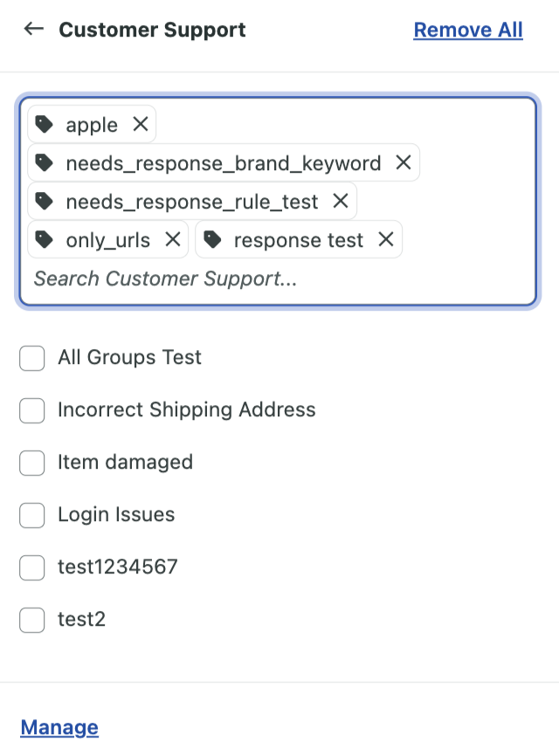Screen dimensions: 559x756
Task: Focus the Search Customer Support field
Action: [278, 278]
